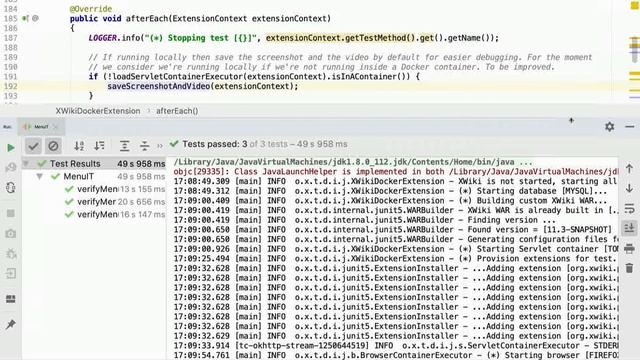Jump to previous stack trace with up arrow
The width and height of the screenshot is (640, 360).
pyautogui.click(x=629, y=168)
